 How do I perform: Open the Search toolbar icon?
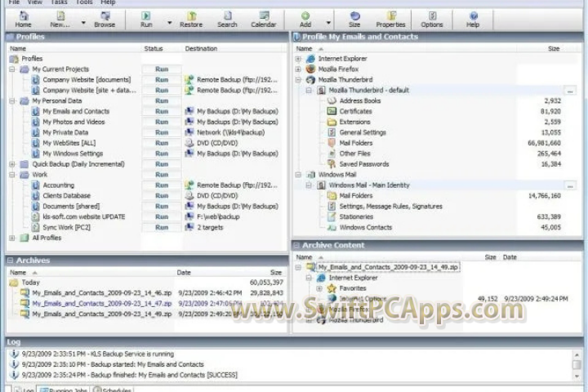tap(227, 20)
